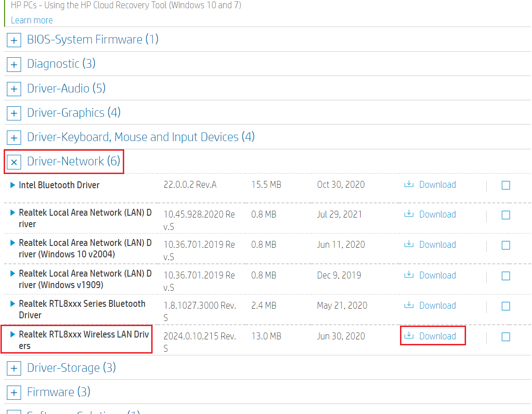Expand details for Intel Bluetooth Driver
This screenshot has height=414, width=532.
click(13, 185)
